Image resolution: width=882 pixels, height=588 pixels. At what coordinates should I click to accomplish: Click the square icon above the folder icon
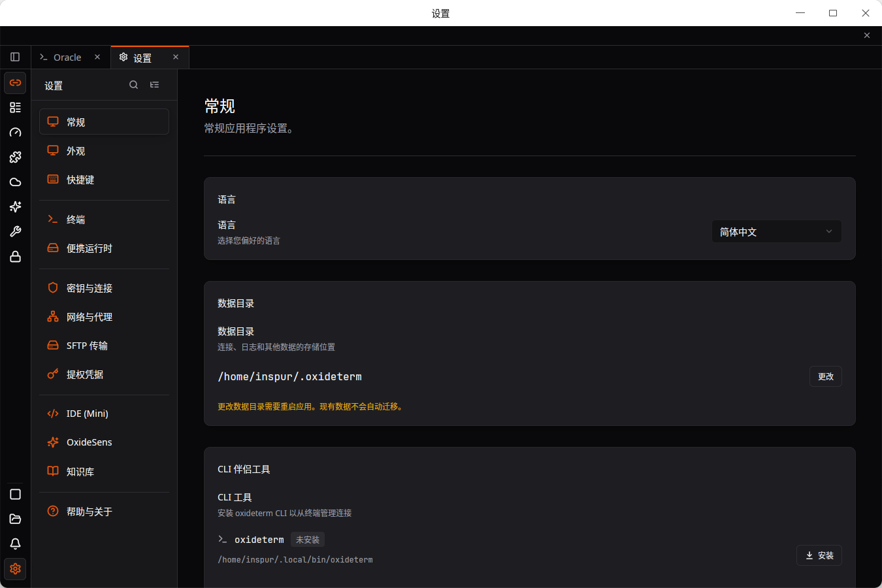click(x=15, y=495)
